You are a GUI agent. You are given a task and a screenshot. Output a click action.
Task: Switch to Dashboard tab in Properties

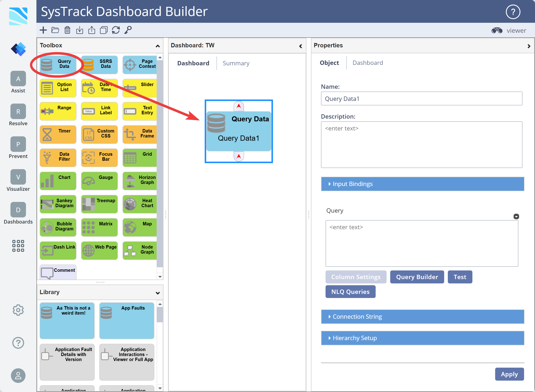point(367,63)
